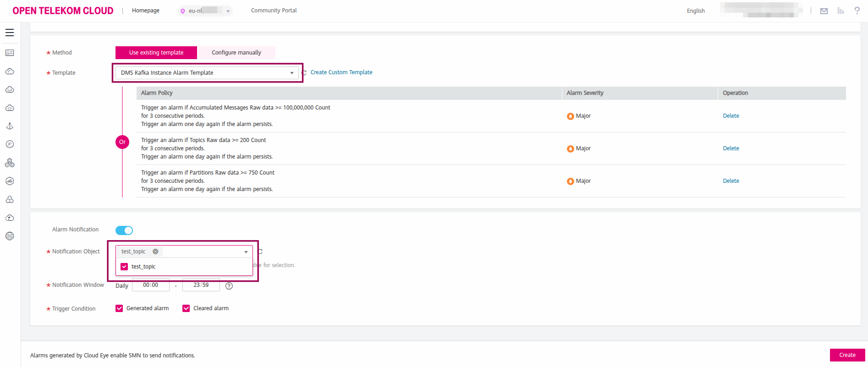
Task: Collapse the Notification Object dropdown arrow
Action: pos(246,252)
